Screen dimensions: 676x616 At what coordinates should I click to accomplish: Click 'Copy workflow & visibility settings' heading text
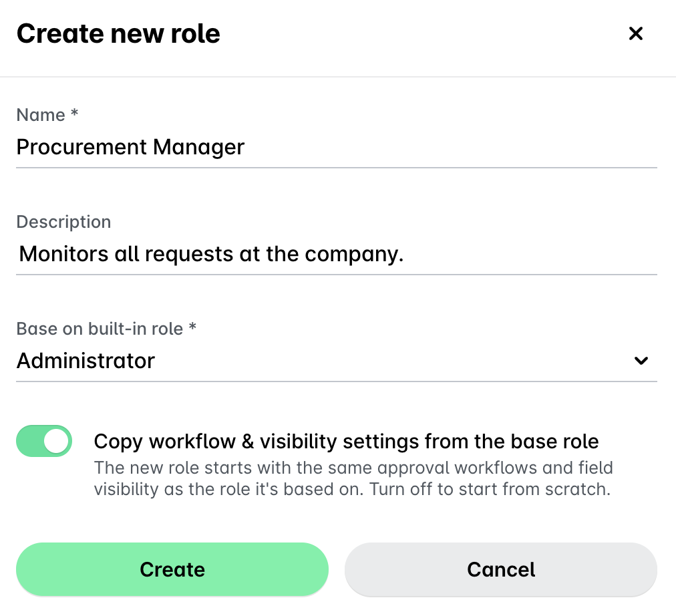[346, 442]
